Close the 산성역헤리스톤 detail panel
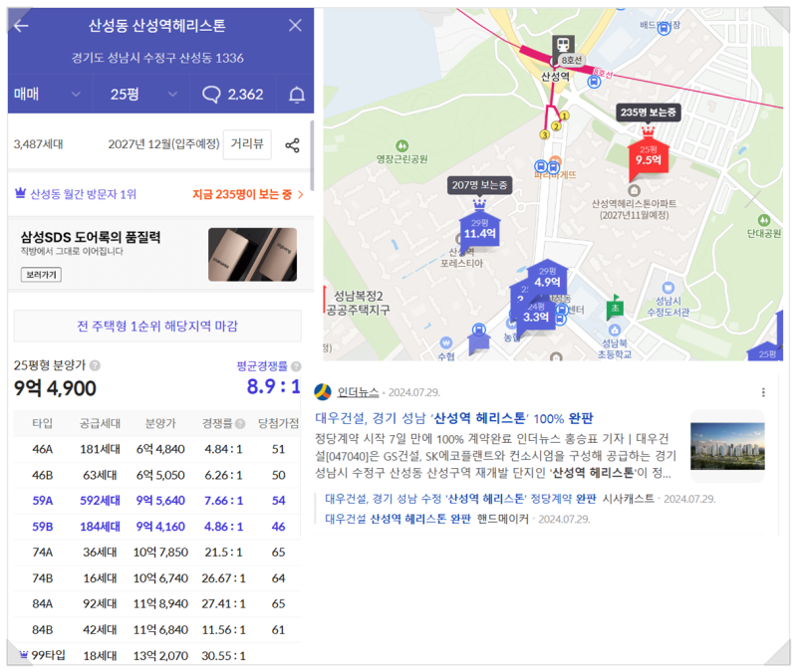 pyautogui.click(x=295, y=26)
